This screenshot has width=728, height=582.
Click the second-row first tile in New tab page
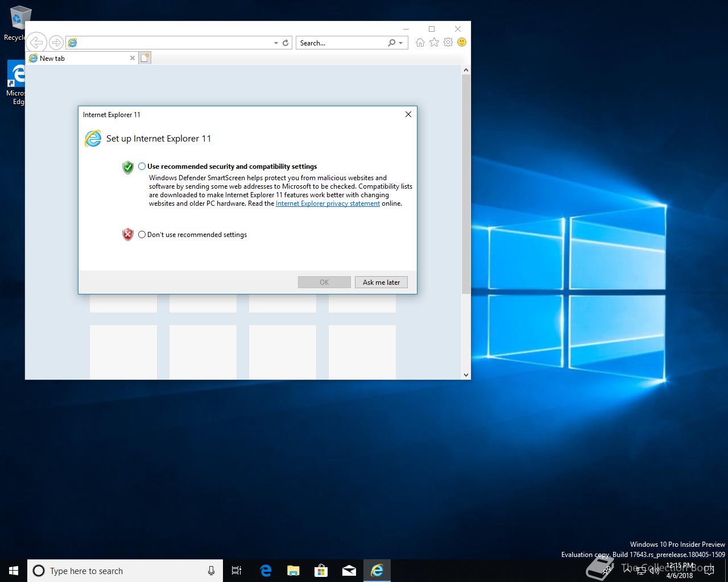123,352
